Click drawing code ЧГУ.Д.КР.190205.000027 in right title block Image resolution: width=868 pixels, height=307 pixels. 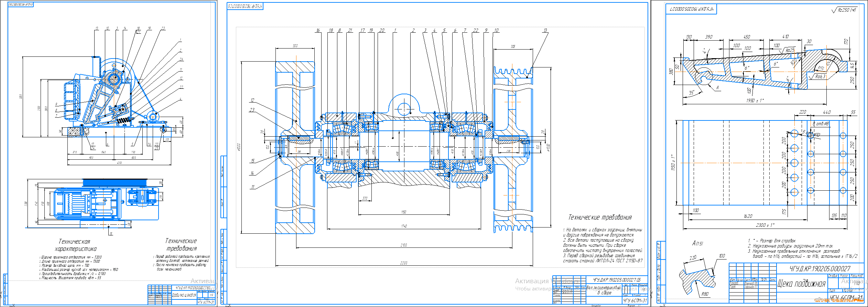(820, 268)
